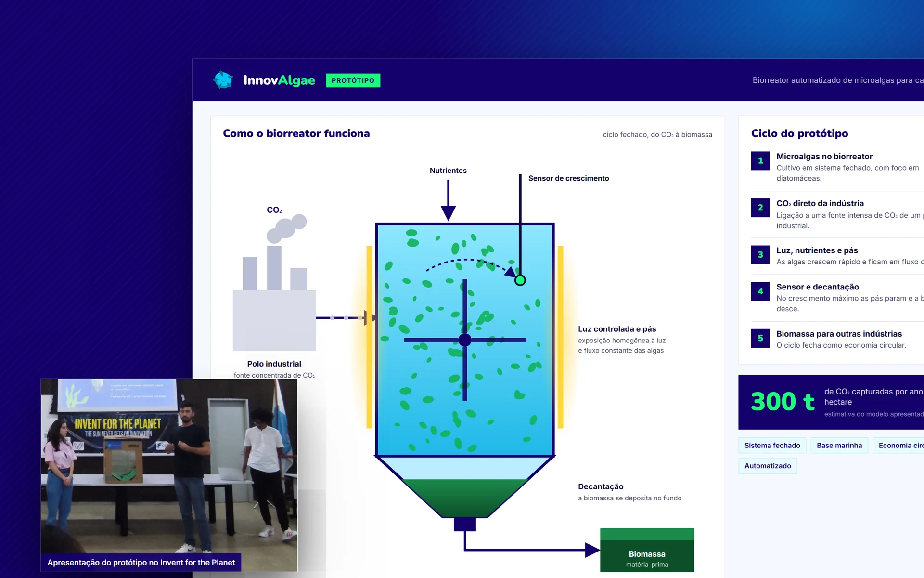The image size is (924, 578).
Task: Click step 4 number badge
Action: [x=760, y=291]
